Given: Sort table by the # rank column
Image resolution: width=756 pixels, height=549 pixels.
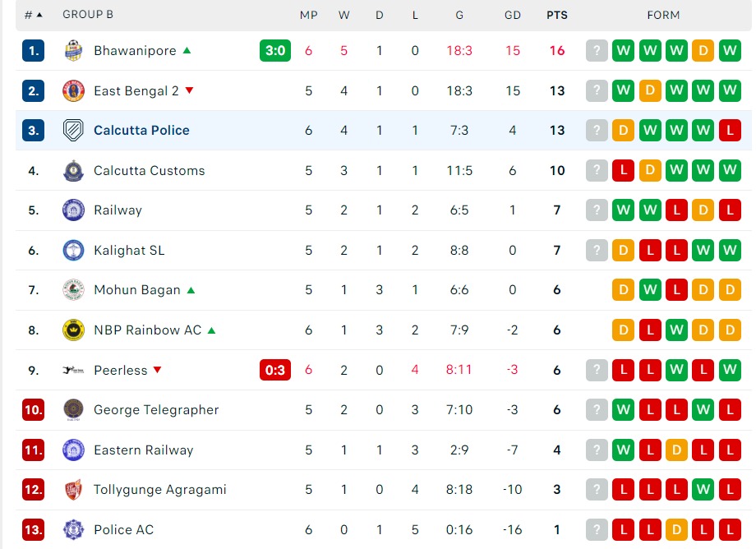Looking at the screenshot, I should (33, 15).
